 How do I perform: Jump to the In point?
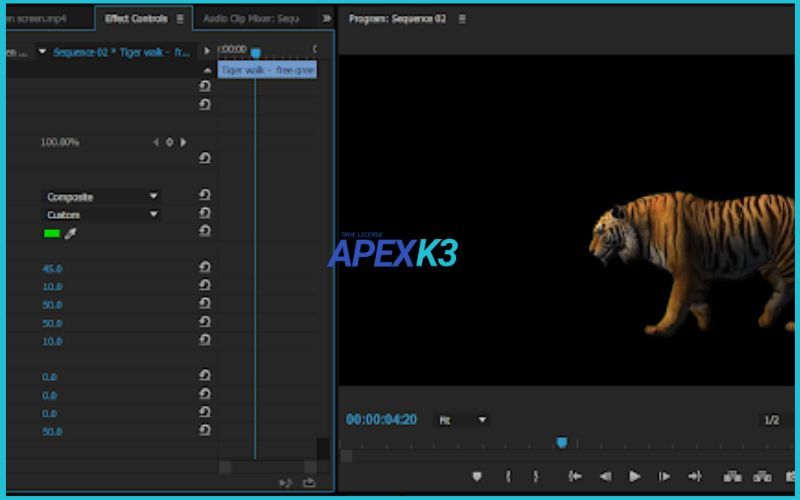pos(575,477)
